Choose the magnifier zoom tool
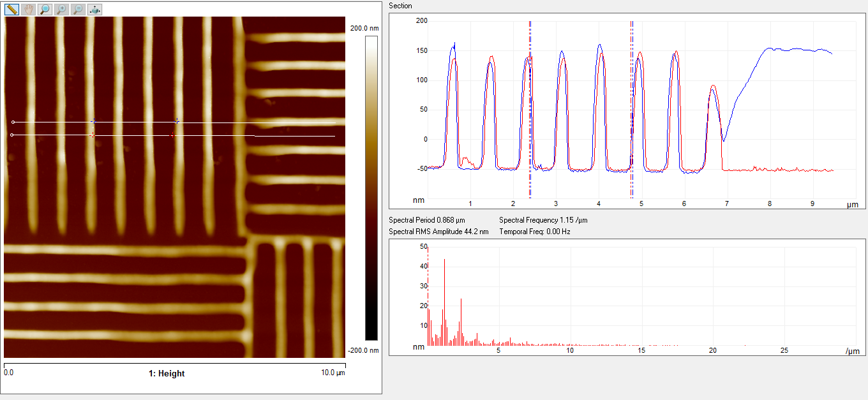The width and height of the screenshot is (868, 400). click(x=45, y=9)
